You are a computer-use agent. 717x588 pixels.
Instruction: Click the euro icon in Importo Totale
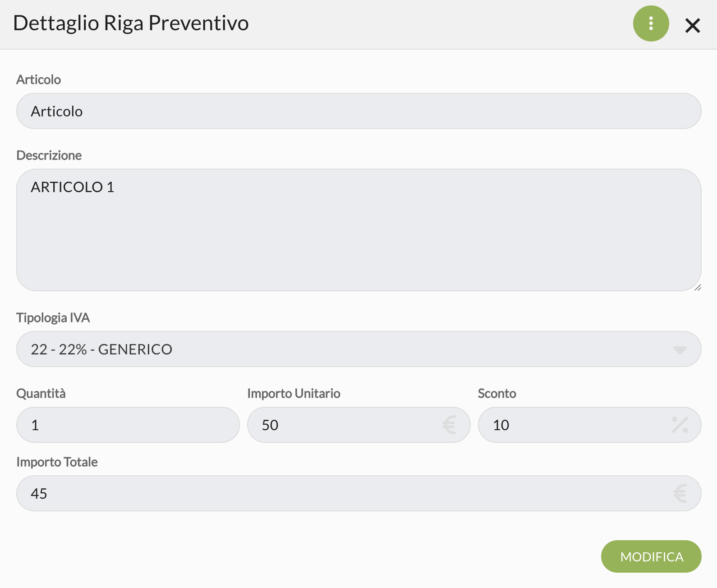pos(680,493)
